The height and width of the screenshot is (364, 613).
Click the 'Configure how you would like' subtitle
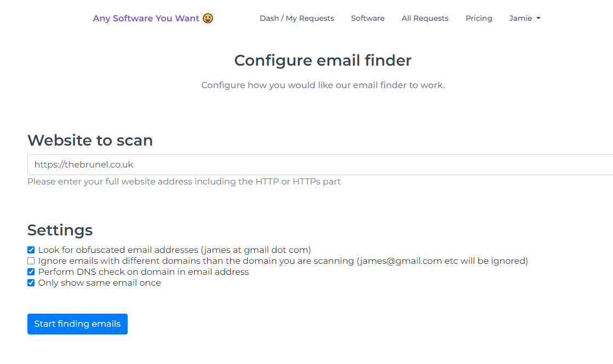323,85
